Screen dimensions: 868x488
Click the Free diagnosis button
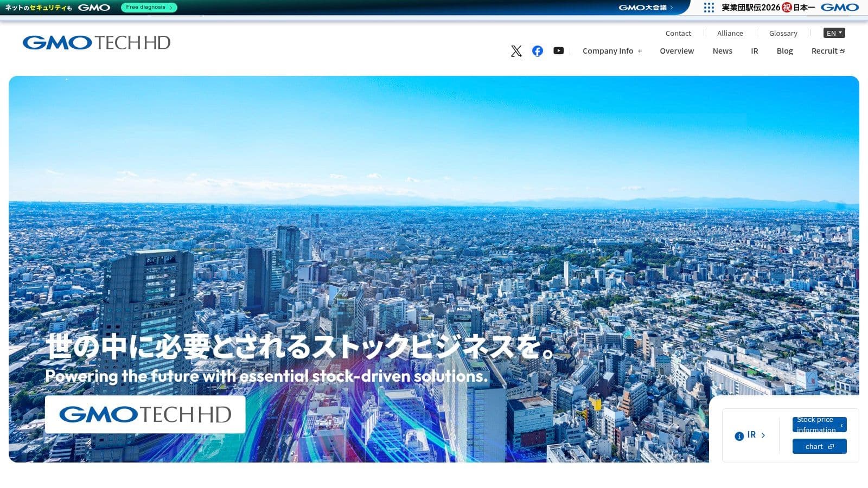tap(149, 7)
